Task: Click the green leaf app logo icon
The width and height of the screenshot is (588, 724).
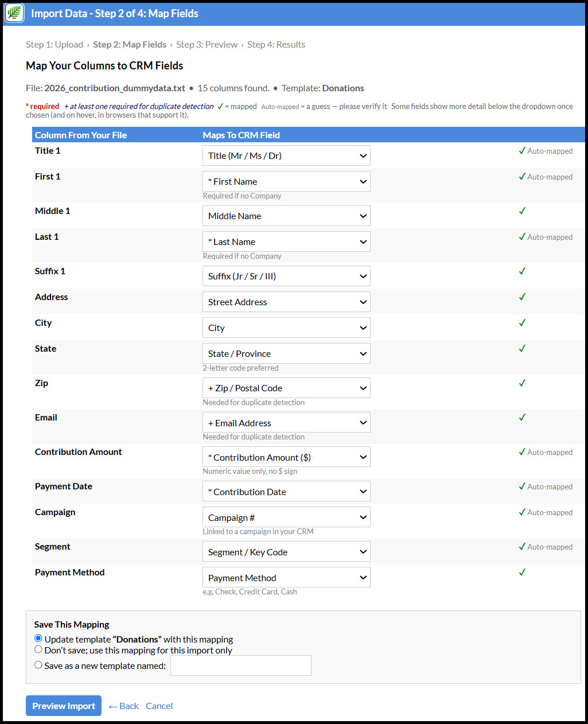Action: (x=14, y=13)
